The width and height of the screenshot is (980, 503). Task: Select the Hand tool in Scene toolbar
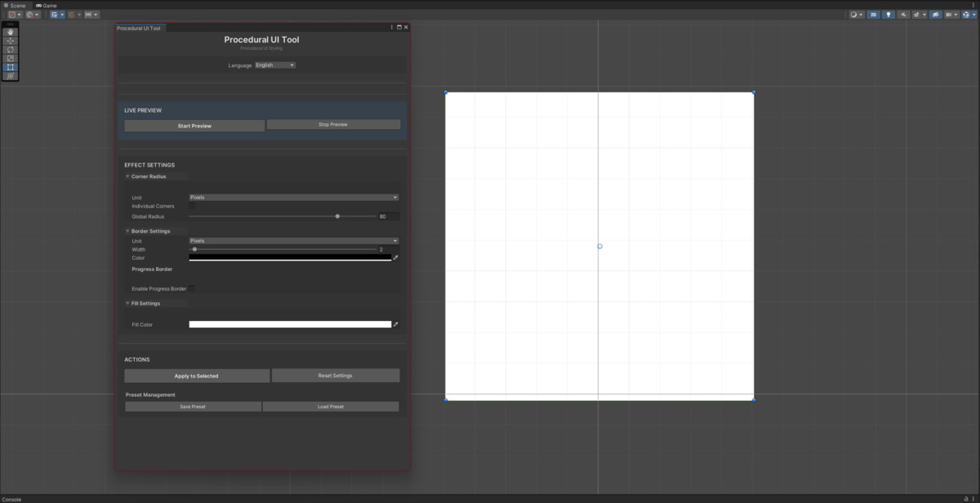pyautogui.click(x=10, y=33)
